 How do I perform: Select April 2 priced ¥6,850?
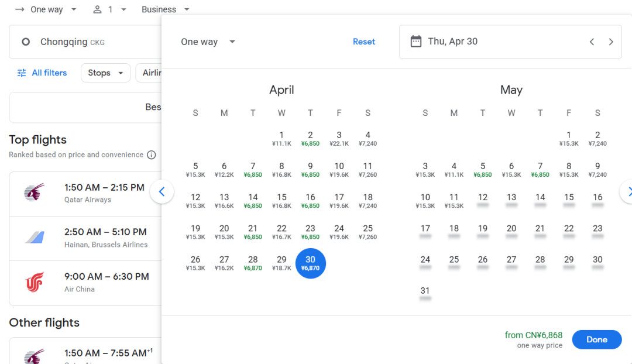[x=310, y=138]
